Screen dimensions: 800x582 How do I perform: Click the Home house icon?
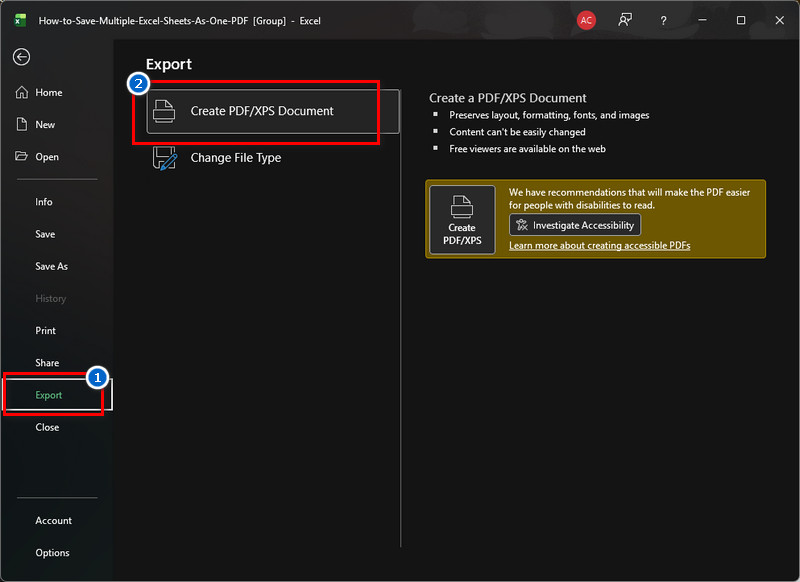tap(22, 92)
